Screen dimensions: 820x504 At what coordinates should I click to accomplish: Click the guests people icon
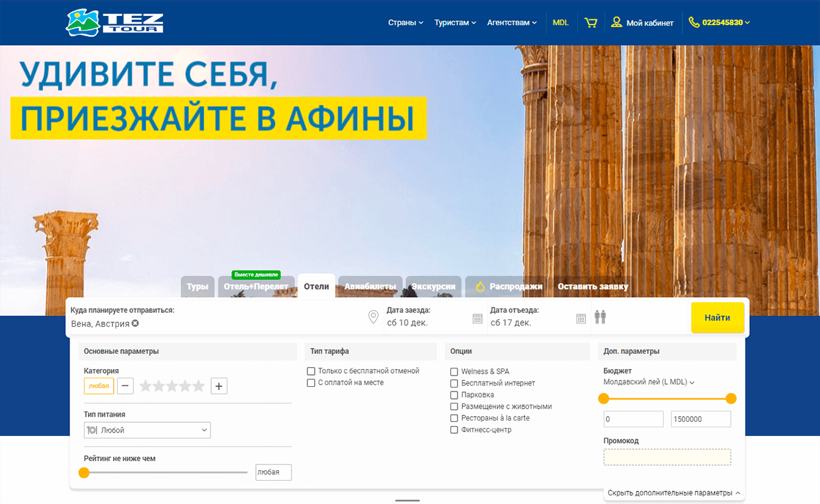tap(600, 317)
